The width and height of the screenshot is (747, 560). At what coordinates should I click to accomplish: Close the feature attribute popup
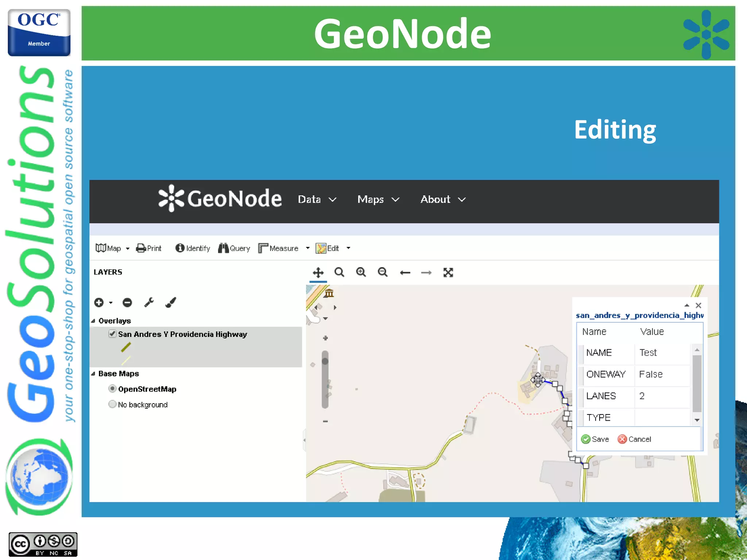point(698,306)
